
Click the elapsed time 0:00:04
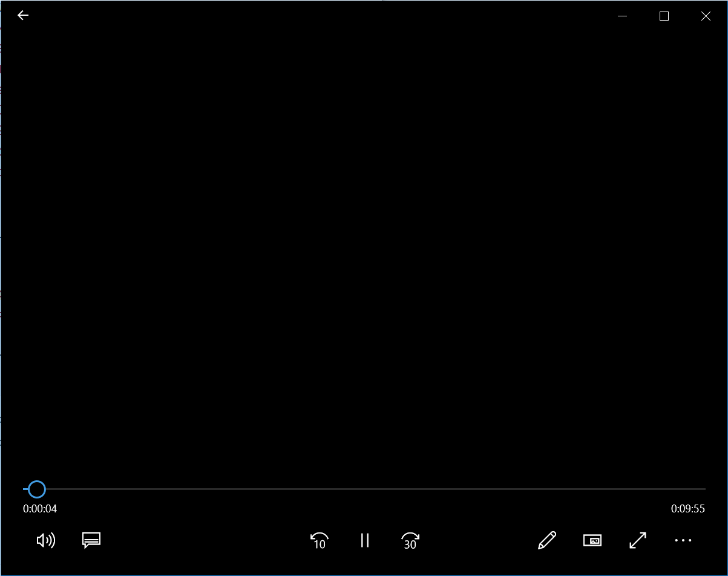coord(40,509)
